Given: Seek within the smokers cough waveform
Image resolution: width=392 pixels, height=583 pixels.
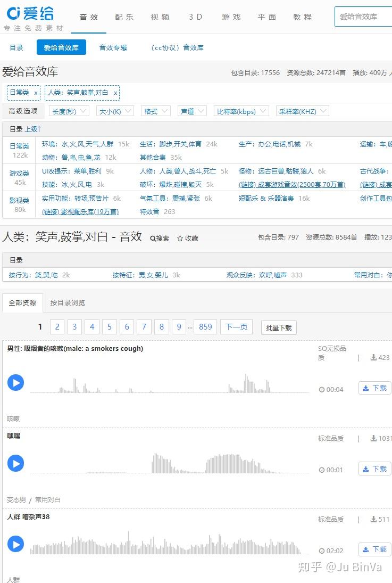Looking at the screenshot, I should [170, 383].
